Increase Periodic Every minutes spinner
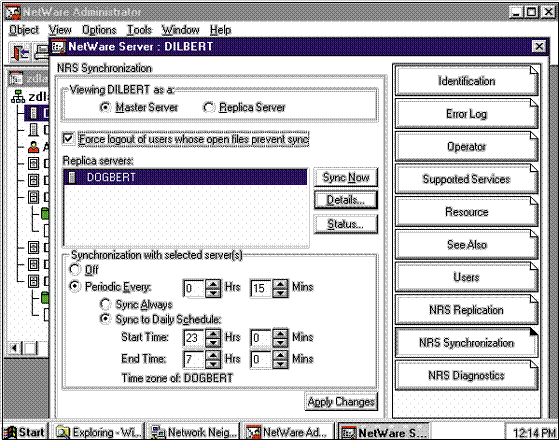Screen dimensions: 559x440 click(x=281, y=284)
